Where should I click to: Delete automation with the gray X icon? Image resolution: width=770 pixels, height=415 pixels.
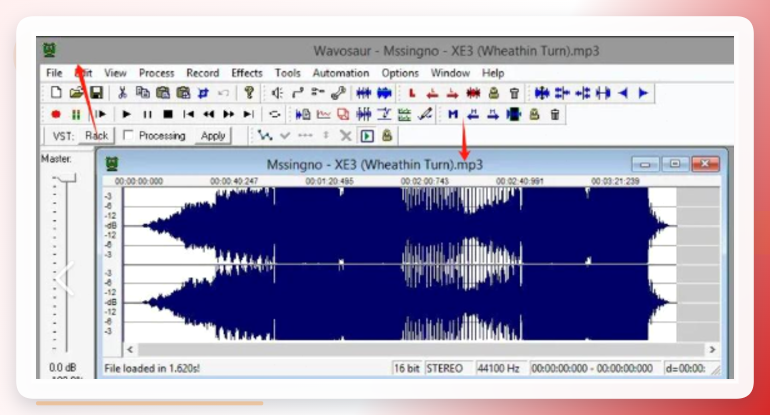(x=346, y=136)
